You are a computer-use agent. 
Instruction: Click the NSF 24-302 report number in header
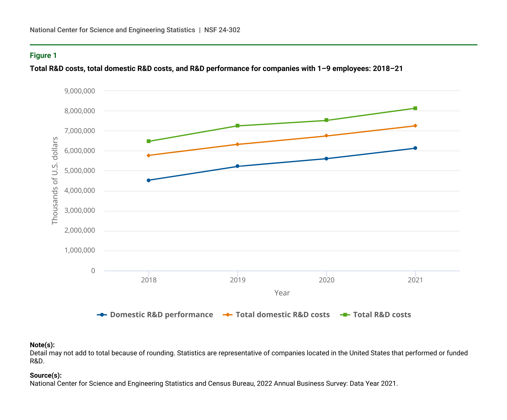coord(222,30)
